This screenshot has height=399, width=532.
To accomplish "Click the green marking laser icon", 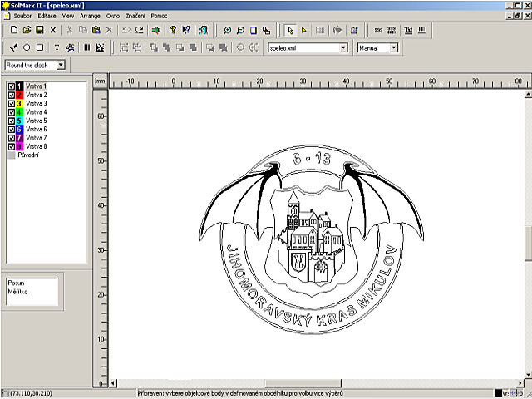I will pyautogui.click(x=156, y=30).
